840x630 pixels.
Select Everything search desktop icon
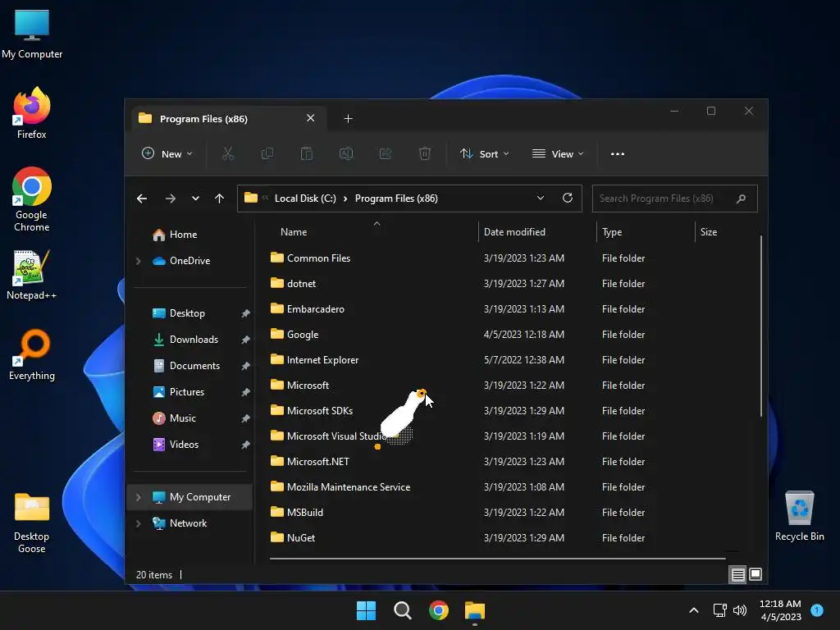(32, 354)
